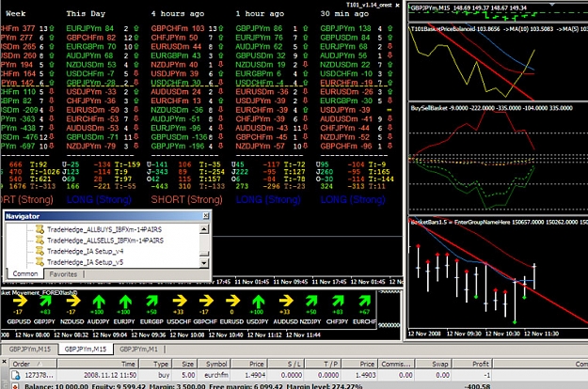The image size is (588, 389).
Task: Click the '30 min ago' column heading
Action: (344, 14)
